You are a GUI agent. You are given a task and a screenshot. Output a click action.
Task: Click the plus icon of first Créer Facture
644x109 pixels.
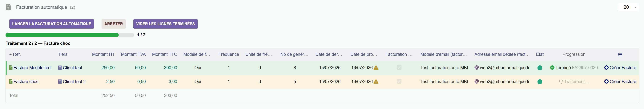tap(606, 67)
